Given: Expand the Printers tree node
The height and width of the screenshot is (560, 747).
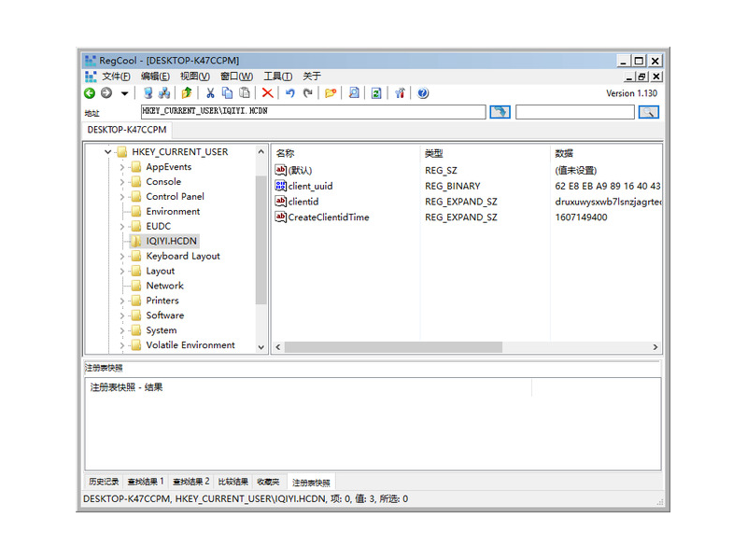Looking at the screenshot, I should [x=122, y=301].
